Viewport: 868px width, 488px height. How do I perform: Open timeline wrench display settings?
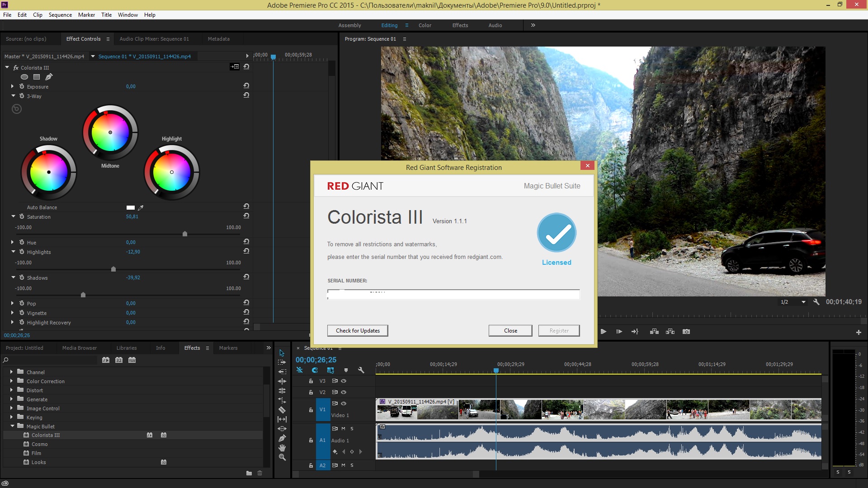coord(361,370)
